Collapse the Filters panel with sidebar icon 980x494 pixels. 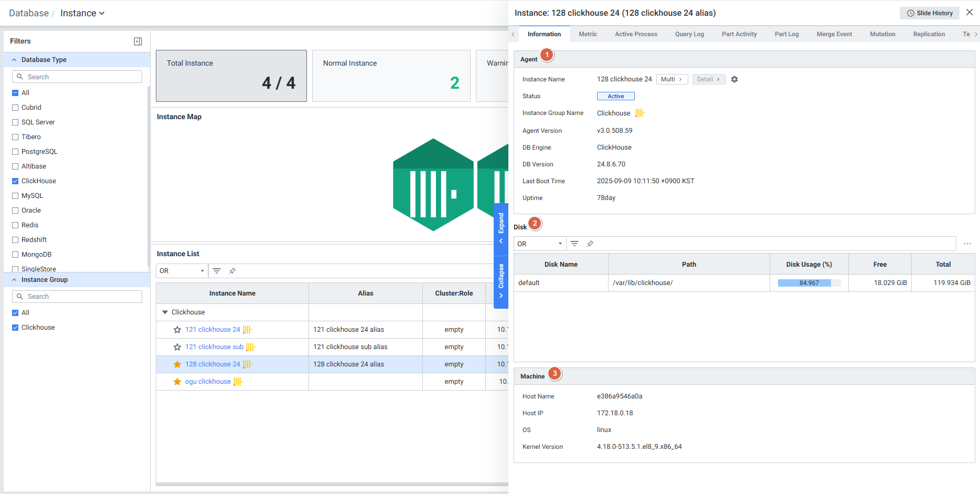[x=138, y=41]
